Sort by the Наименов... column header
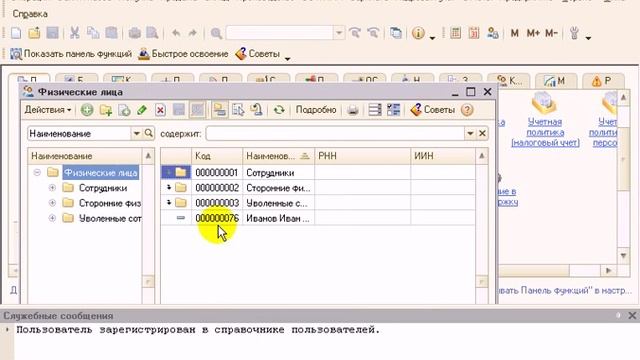 point(278,156)
